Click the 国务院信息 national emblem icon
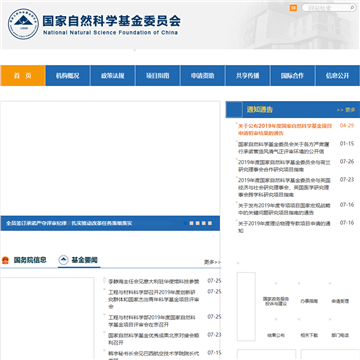This screenshot has height=360, width=360. coord(5,260)
